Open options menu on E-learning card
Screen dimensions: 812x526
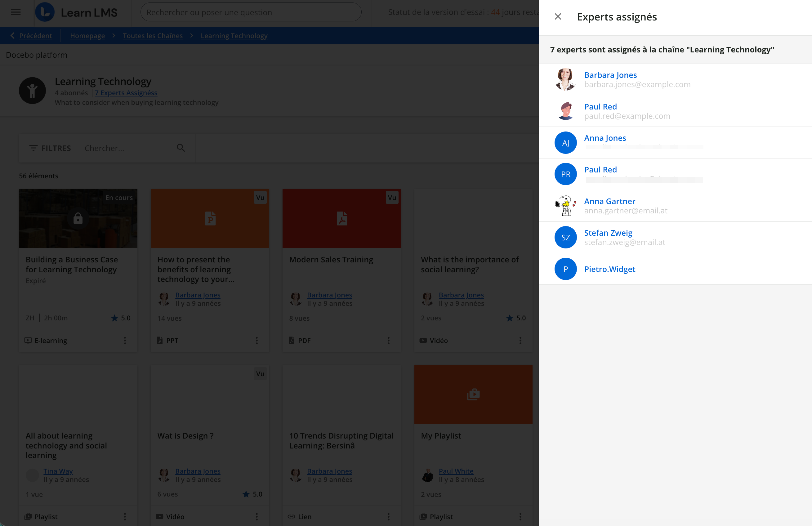[x=125, y=341]
